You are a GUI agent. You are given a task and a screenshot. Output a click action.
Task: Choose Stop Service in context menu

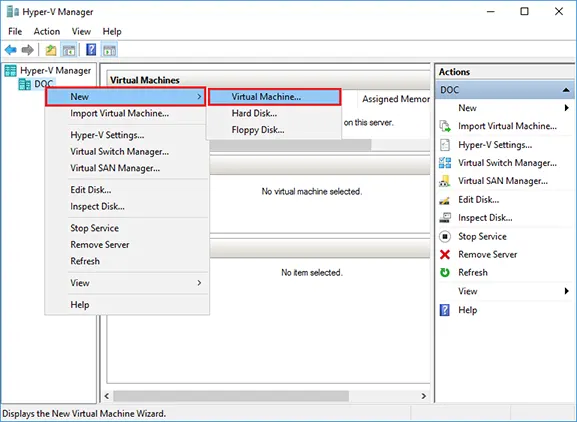(x=127, y=228)
